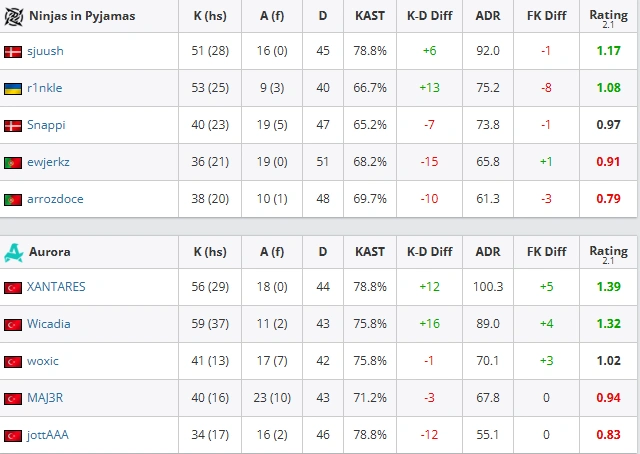Click XANTARES rating value 1.39
The height and width of the screenshot is (454, 640).
click(609, 287)
